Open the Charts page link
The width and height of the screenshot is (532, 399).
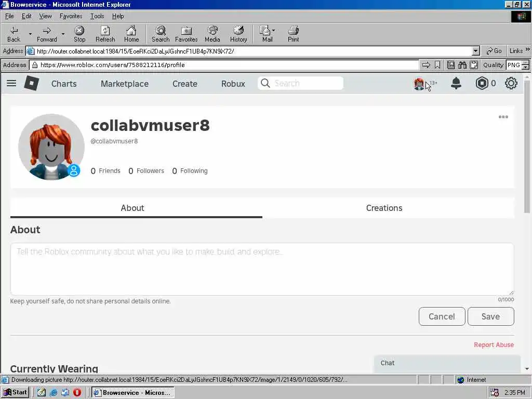pos(64,84)
